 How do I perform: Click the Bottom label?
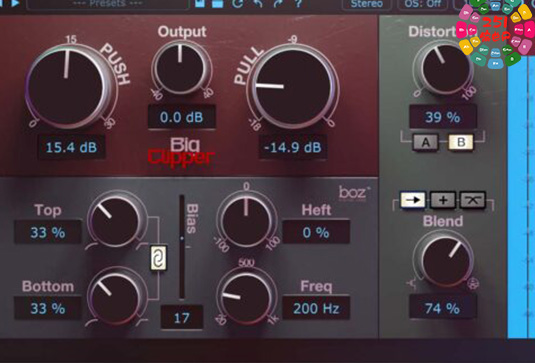coord(48,287)
